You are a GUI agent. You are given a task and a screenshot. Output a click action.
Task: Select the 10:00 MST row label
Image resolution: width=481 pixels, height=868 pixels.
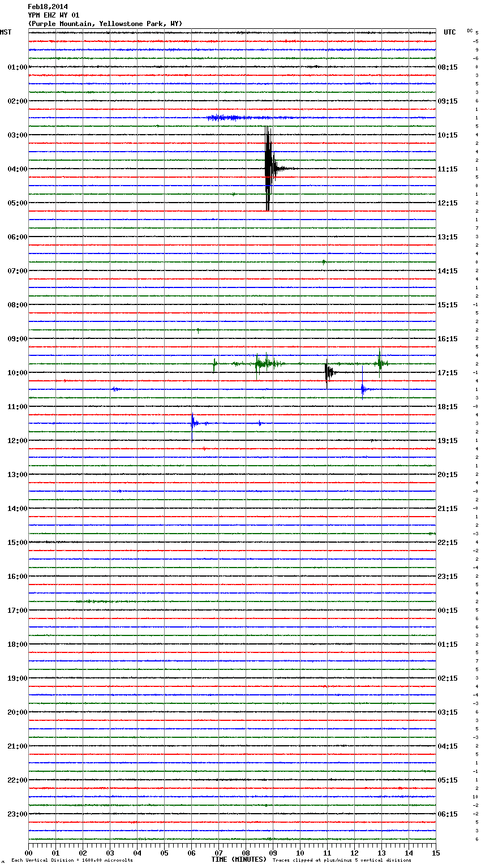(18, 373)
